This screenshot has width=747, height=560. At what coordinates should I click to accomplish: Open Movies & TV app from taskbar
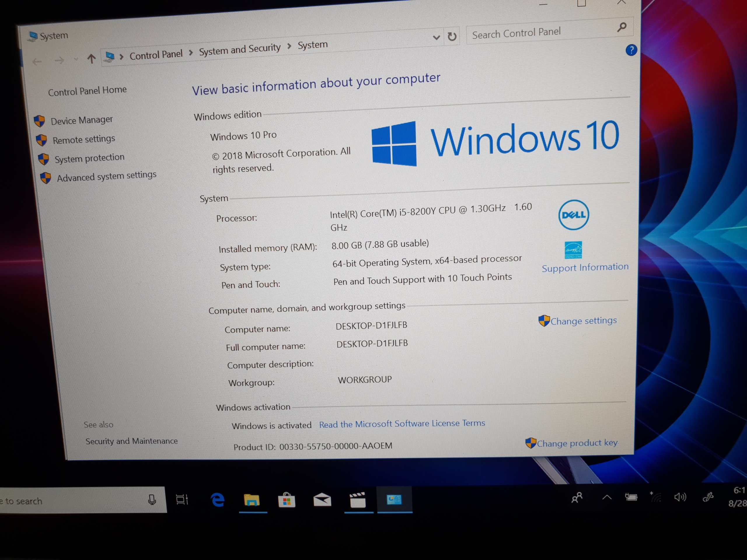(x=358, y=500)
